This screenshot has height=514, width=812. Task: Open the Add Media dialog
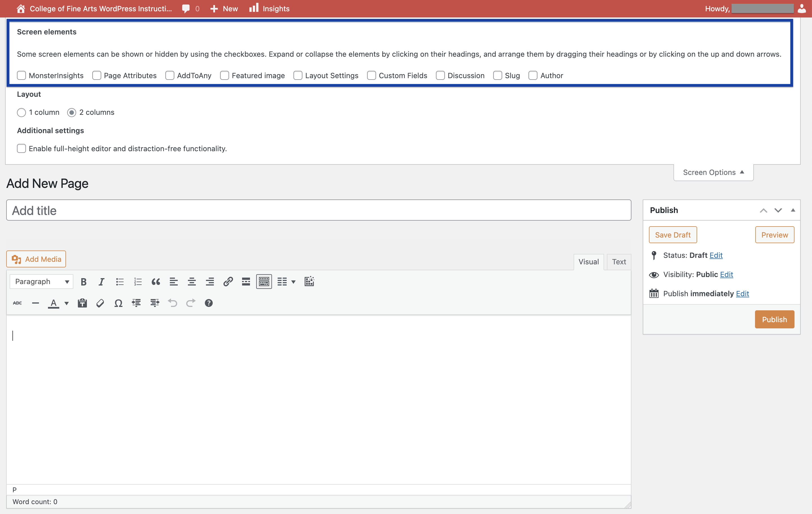[x=36, y=259]
